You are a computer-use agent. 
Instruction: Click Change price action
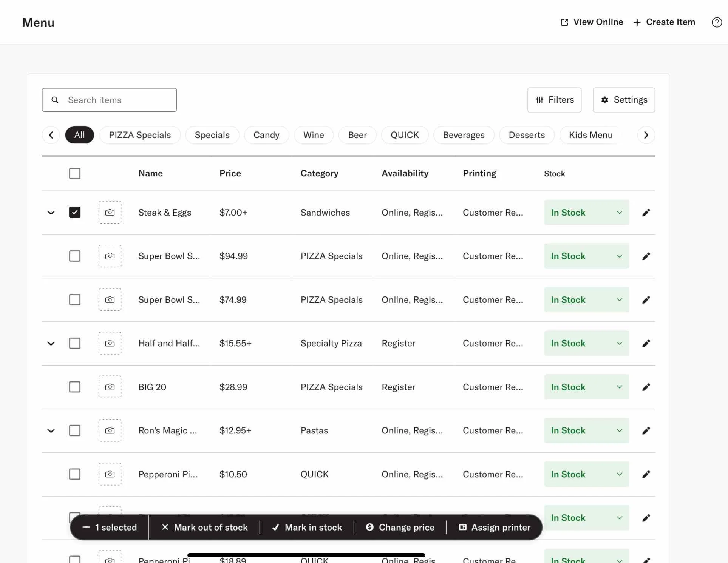400,528
